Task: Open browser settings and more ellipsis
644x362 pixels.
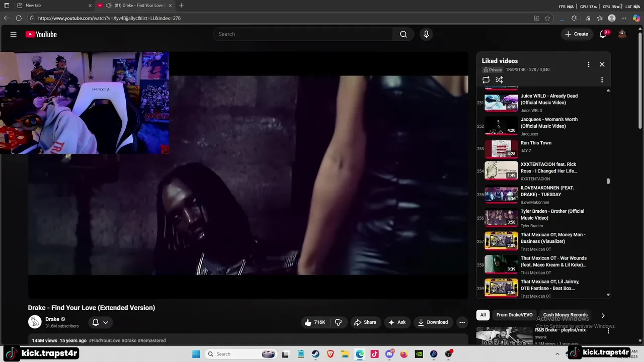Action: point(624,18)
